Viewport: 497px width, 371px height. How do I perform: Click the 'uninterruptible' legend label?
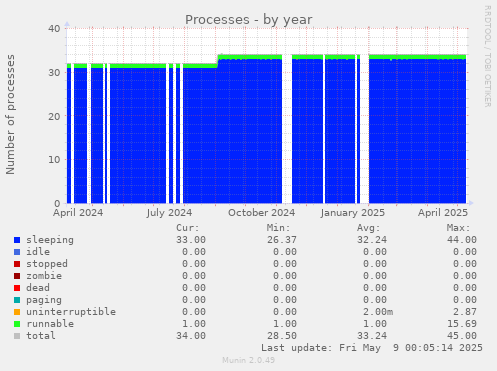[71, 312]
